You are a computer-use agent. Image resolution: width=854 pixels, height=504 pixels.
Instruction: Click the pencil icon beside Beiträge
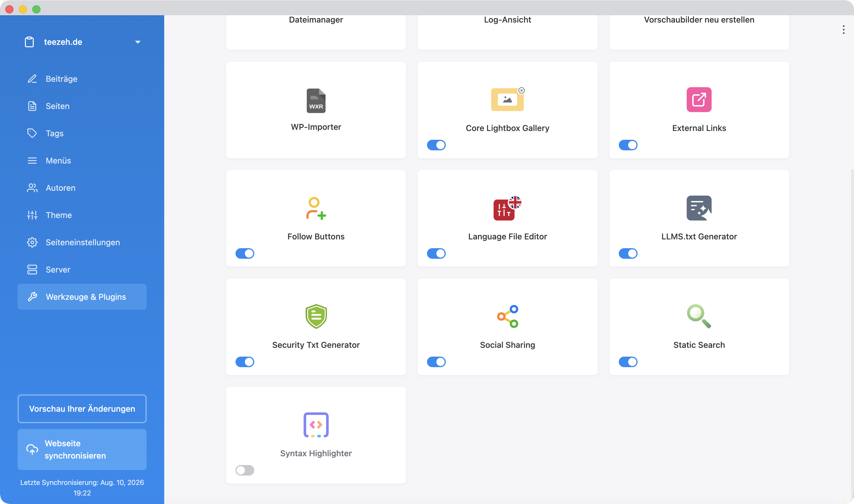pyautogui.click(x=32, y=79)
